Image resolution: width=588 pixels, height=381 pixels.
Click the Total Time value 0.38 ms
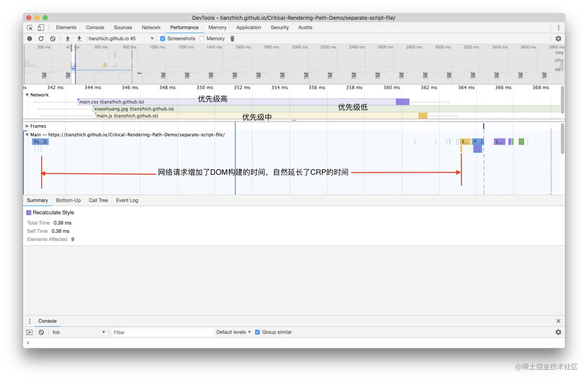[x=63, y=223]
